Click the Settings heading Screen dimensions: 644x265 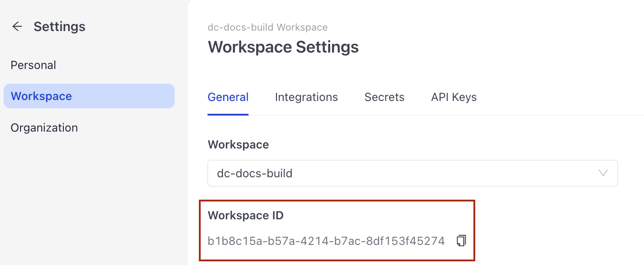(59, 26)
